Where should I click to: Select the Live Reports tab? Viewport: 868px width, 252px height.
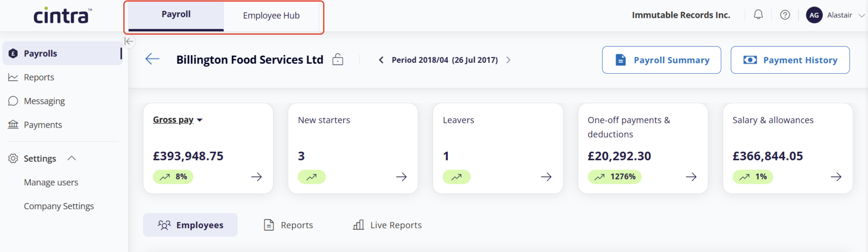387,225
